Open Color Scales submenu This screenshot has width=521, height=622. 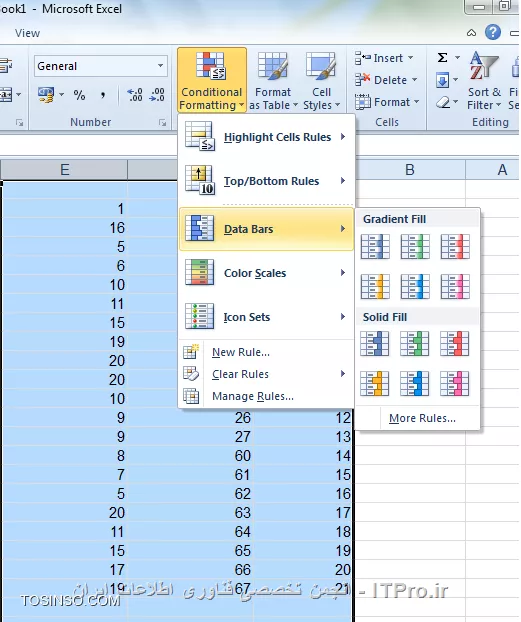266,273
